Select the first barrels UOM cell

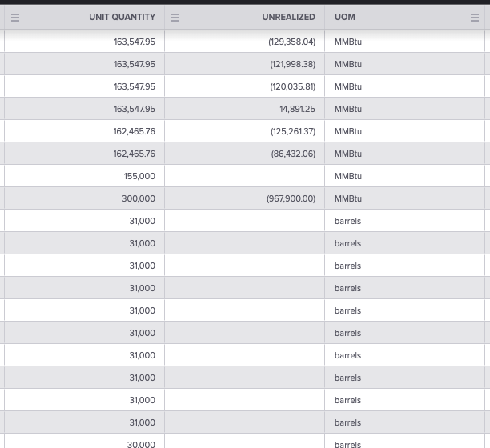pos(404,221)
